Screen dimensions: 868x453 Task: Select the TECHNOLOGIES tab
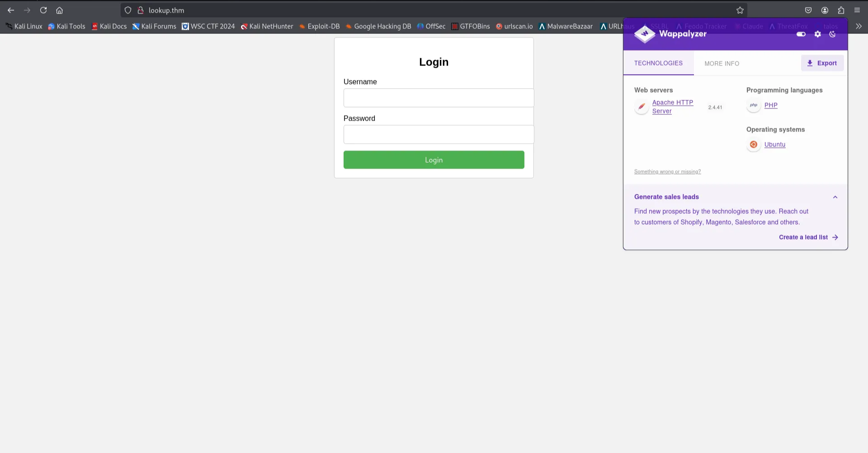(658, 63)
